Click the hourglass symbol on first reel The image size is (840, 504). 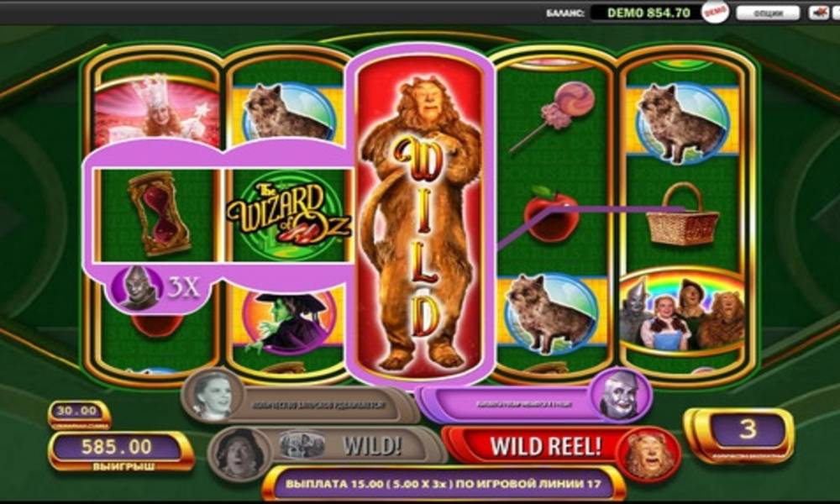pyautogui.click(x=159, y=214)
